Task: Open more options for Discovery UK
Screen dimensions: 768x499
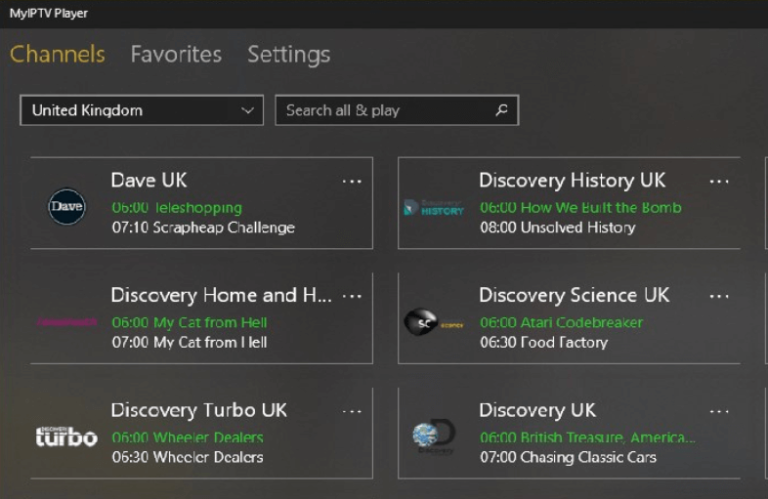Action: [x=719, y=411]
